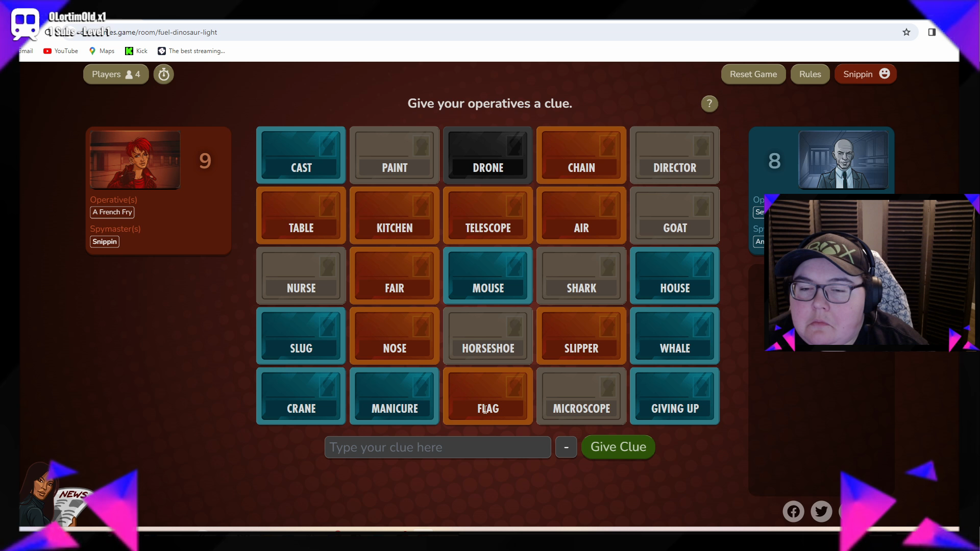Select the MANICURE card
The image size is (980, 551).
coord(395,396)
